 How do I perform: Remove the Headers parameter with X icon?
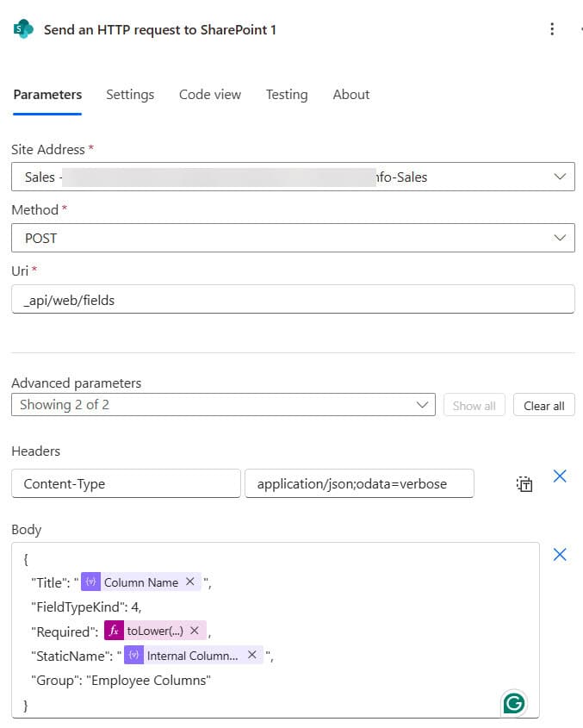click(x=560, y=476)
